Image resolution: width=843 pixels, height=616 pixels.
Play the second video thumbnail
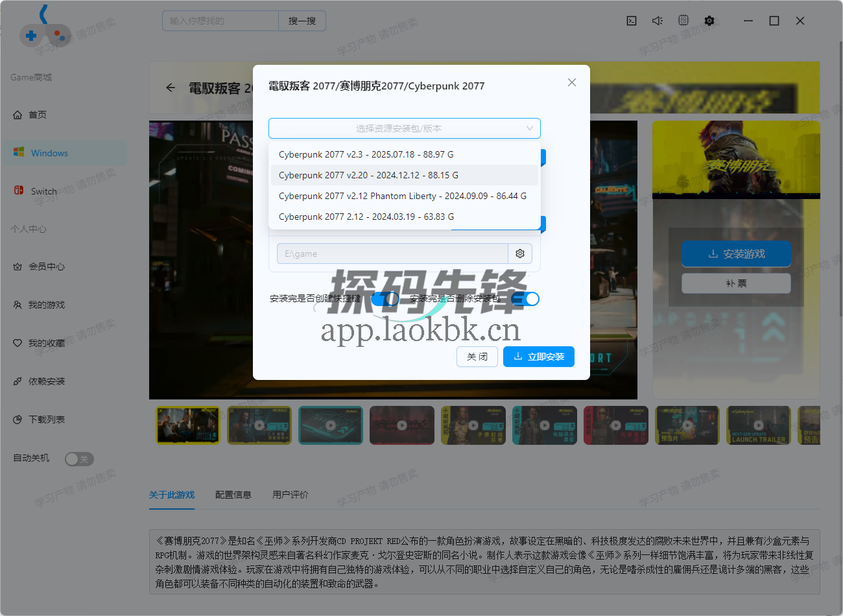tap(259, 425)
